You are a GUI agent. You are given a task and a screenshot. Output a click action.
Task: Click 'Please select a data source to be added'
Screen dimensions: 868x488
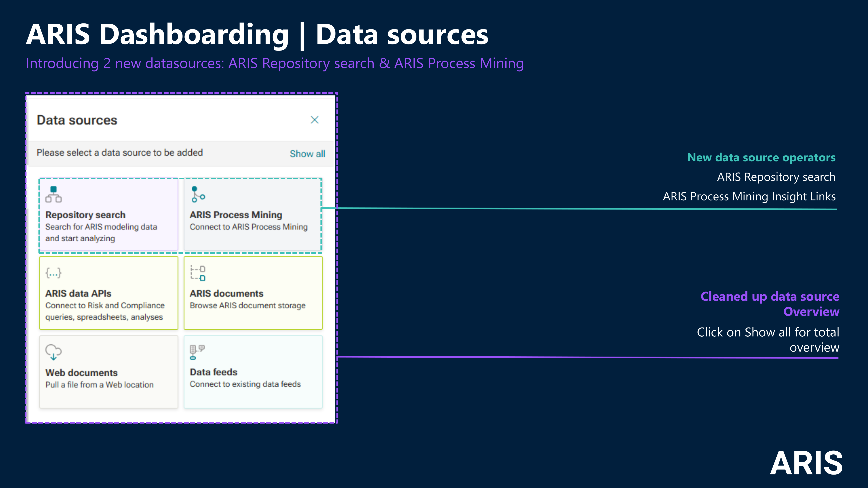point(120,152)
